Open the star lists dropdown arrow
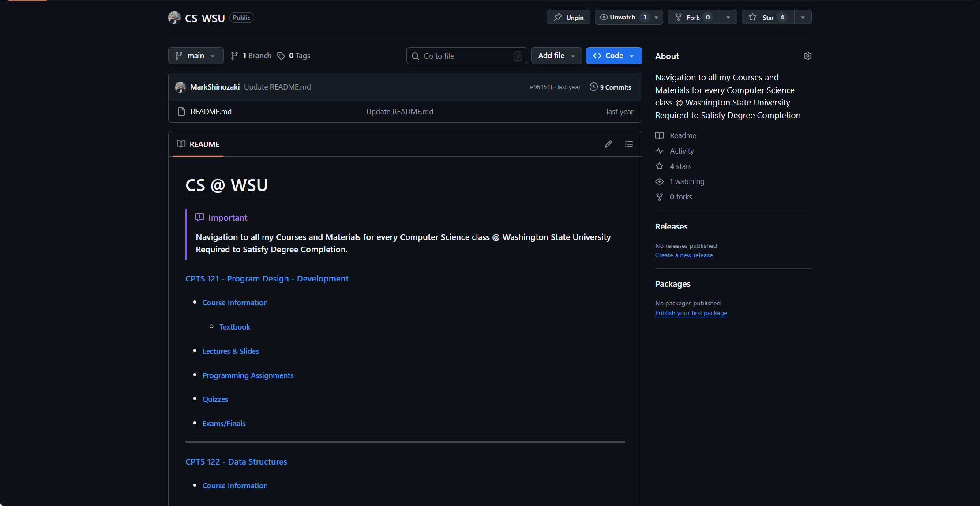Image resolution: width=980 pixels, height=506 pixels. pos(803,18)
